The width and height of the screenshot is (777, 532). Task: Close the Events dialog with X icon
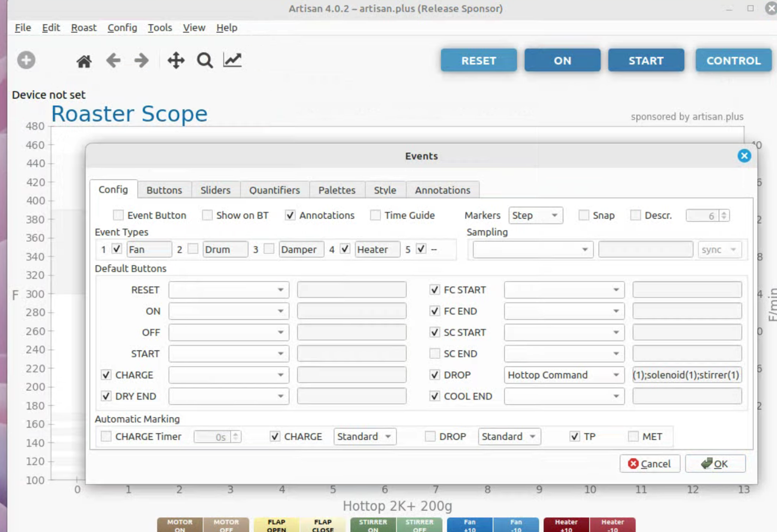[744, 156]
